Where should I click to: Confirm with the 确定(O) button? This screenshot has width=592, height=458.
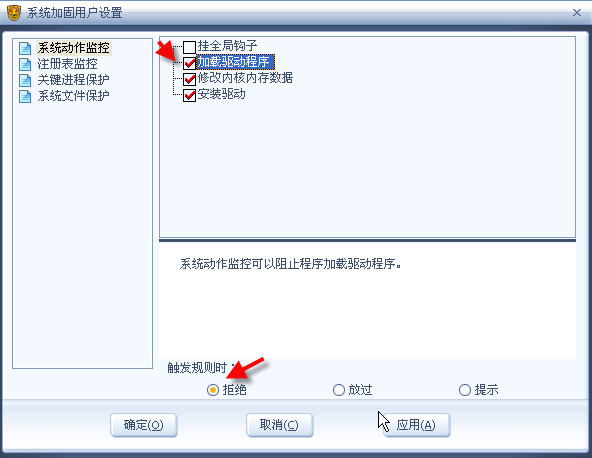[x=143, y=425]
